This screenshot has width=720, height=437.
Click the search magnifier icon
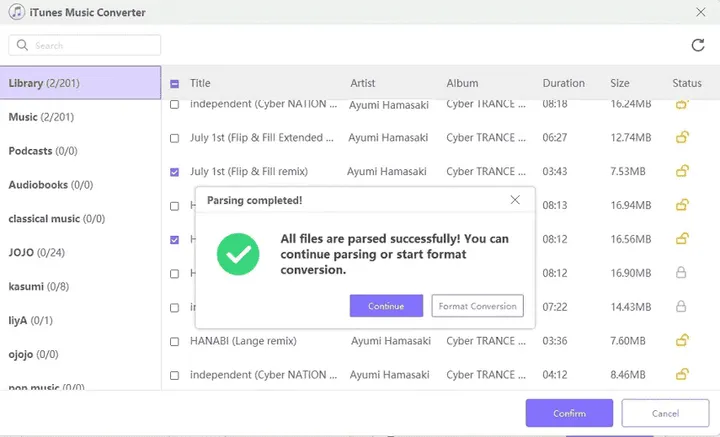[x=22, y=46]
